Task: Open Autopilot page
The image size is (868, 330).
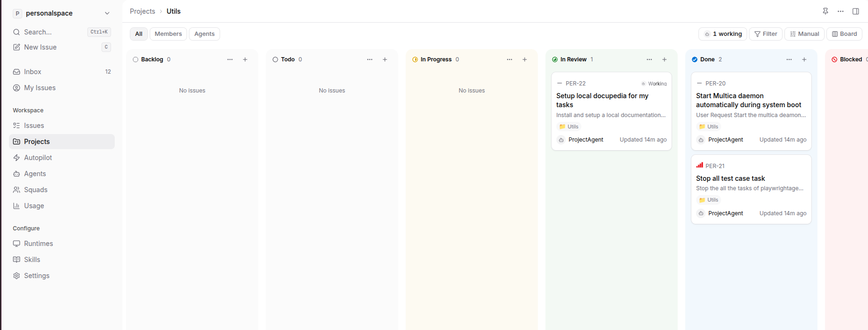Action: [x=62, y=158]
